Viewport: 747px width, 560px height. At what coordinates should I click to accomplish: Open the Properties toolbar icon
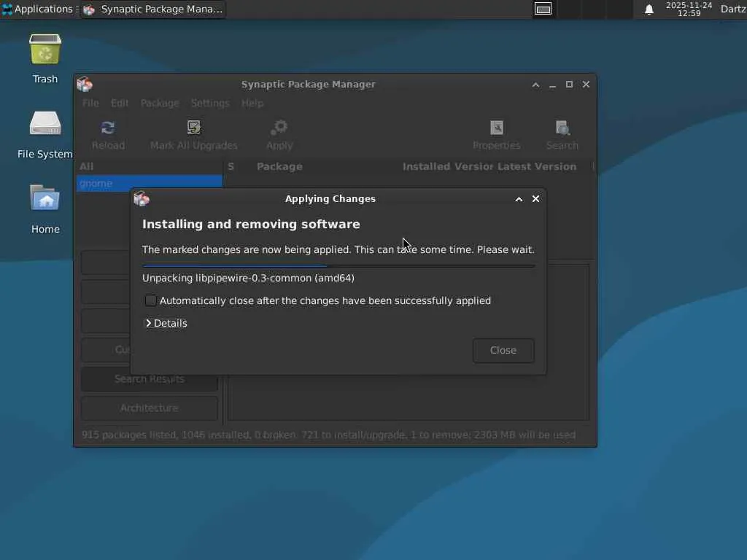(496, 128)
